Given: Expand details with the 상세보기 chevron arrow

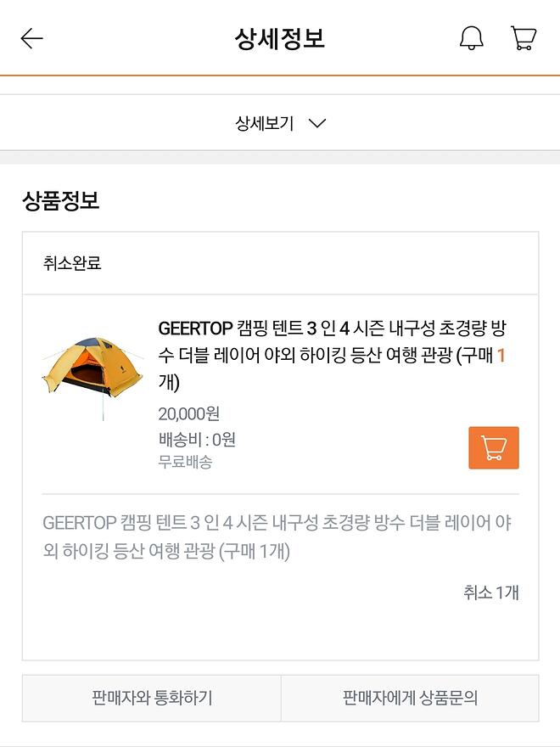Looking at the screenshot, I should click(x=317, y=124).
